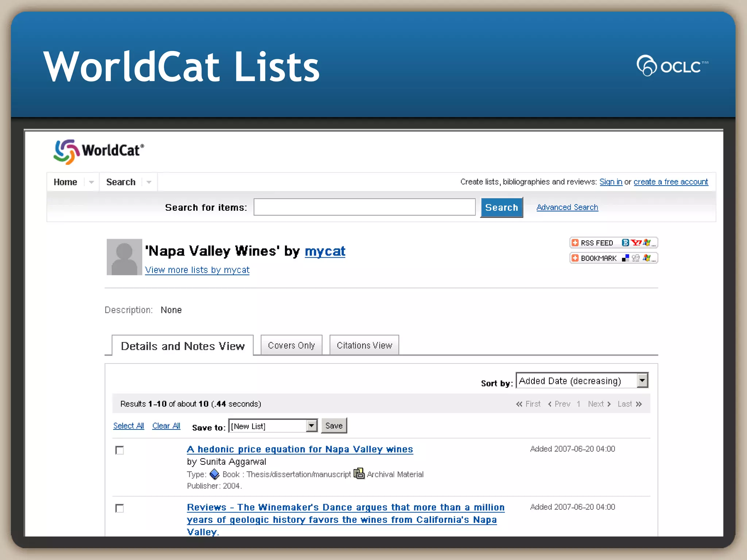Click the BOOKMARK label
747x560 pixels.
599,258
